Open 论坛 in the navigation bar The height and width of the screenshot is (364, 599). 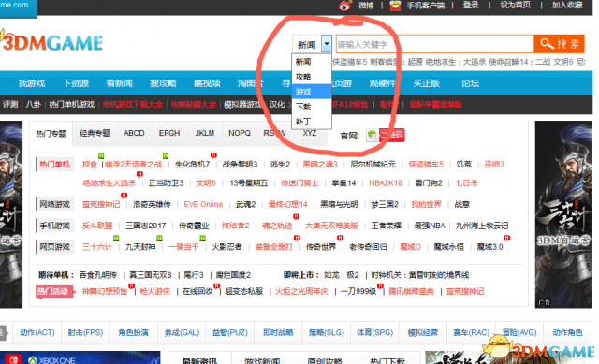click(470, 83)
